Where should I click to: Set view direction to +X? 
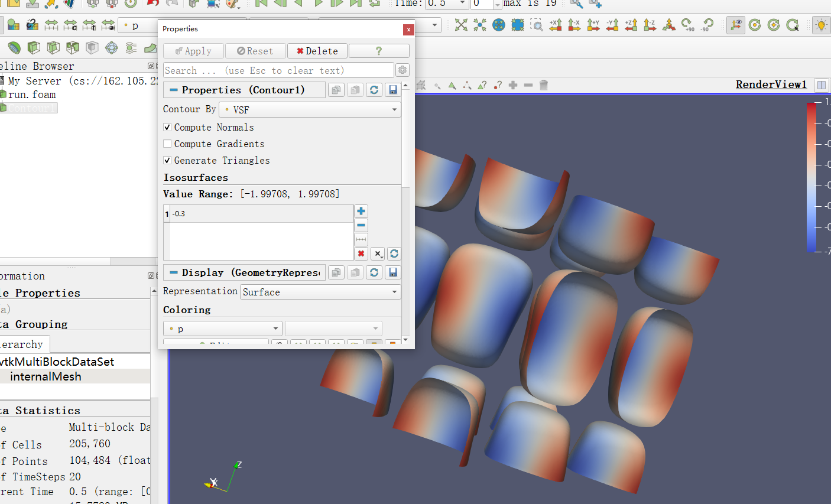tap(556, 25)
